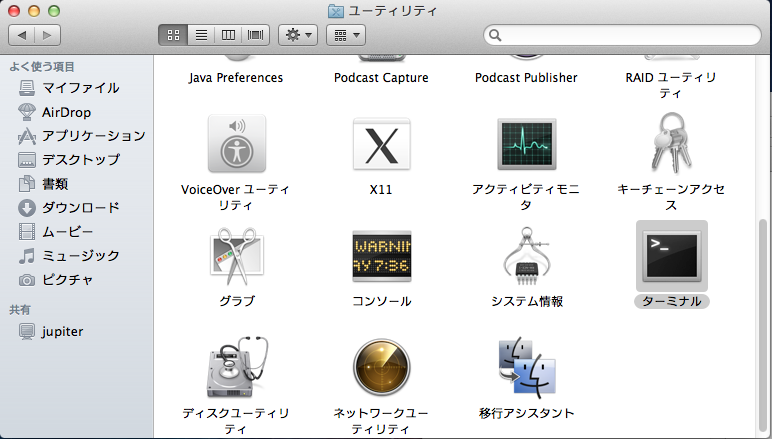The image size is (772, 439).
Task: Click the ユーティリティ folder icon in title bar
Action: (336, 11)
